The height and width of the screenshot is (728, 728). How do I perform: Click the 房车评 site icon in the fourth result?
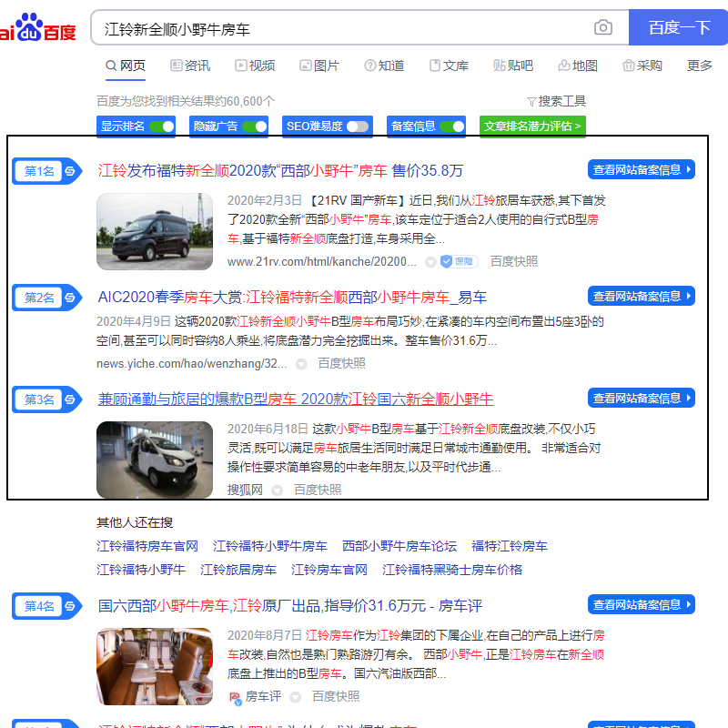click(236, 697)
